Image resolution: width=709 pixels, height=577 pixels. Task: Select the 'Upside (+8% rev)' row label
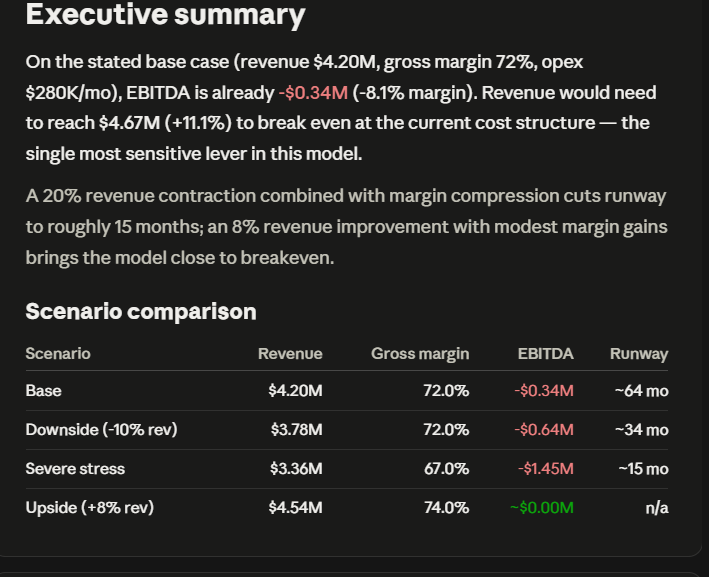tap(90, 507)
